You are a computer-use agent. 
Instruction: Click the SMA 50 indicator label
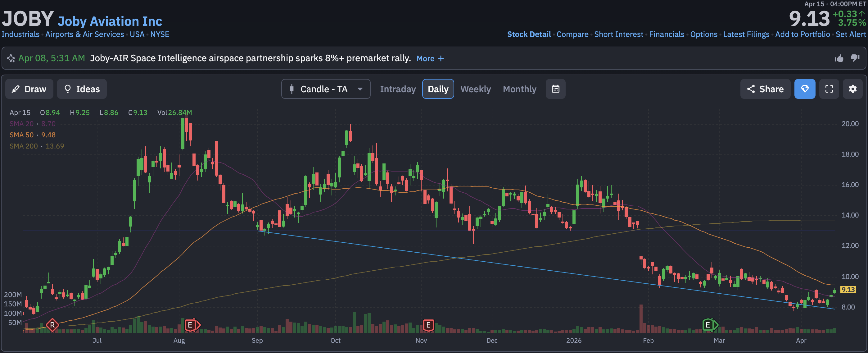coord(21,135)
